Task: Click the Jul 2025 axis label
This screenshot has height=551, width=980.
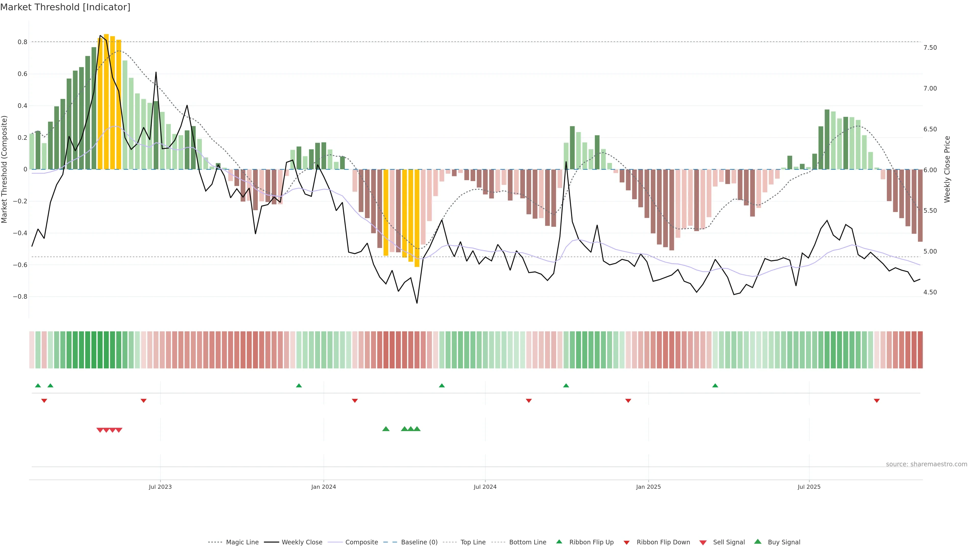Action: tap(809, 487)
